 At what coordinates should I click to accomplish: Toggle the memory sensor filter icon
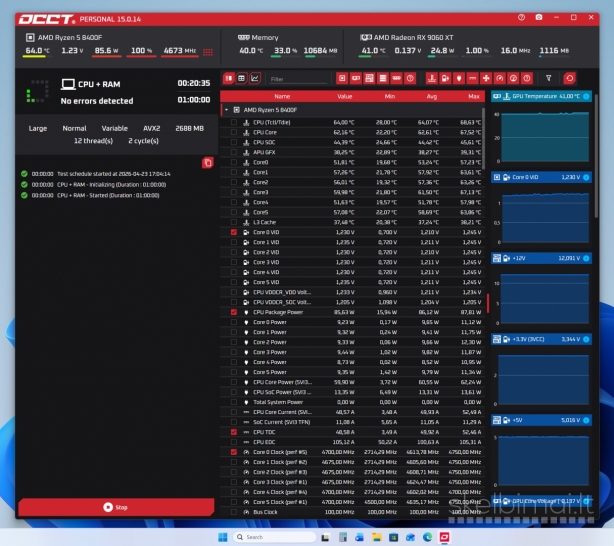pyautogui.click(x=397, y=78)
